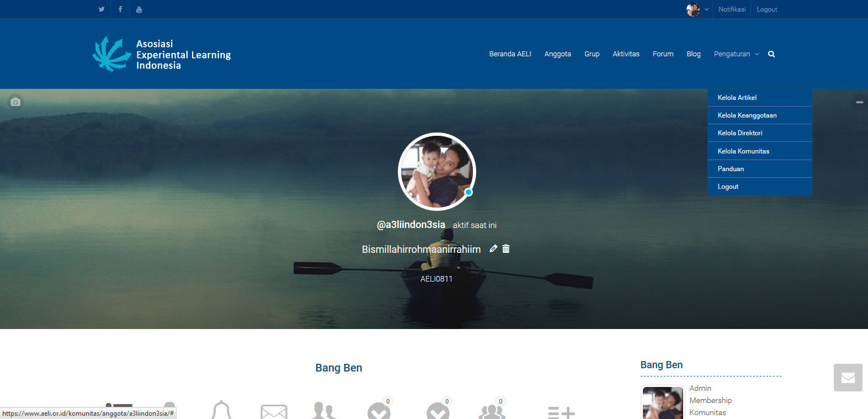This screenshot has height=419, width=868.
Task: Select Kelola Keanggotaan from dropdown
Action: click(x=759, y=115)
